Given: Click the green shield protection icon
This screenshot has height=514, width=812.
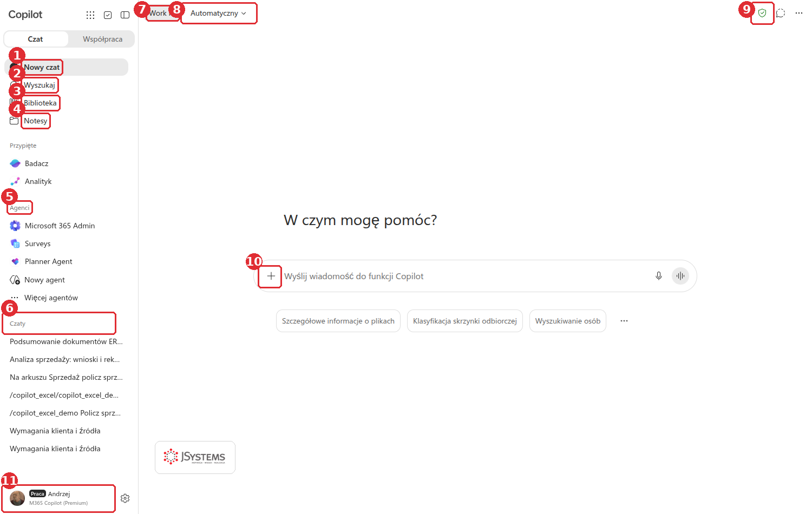Looking at the screenshot, I should (x=762, y=13).
